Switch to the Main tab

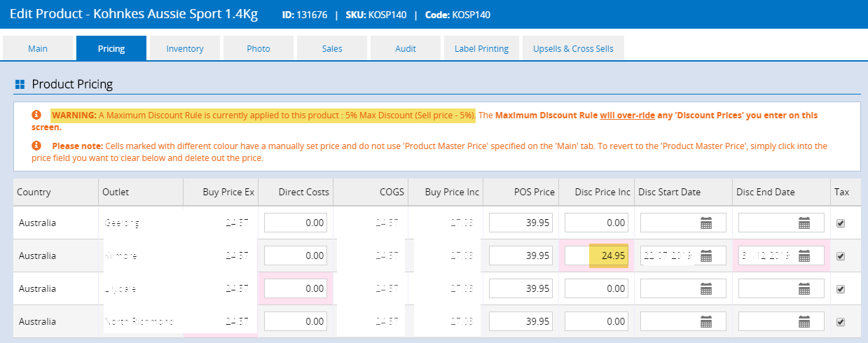[38, 48]
